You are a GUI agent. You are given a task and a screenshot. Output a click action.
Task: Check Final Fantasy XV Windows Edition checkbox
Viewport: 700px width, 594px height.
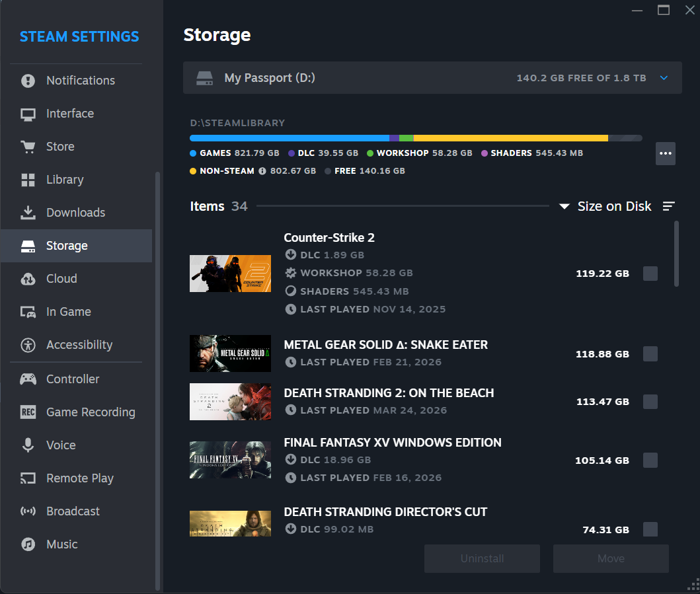[x=650, y=460]
